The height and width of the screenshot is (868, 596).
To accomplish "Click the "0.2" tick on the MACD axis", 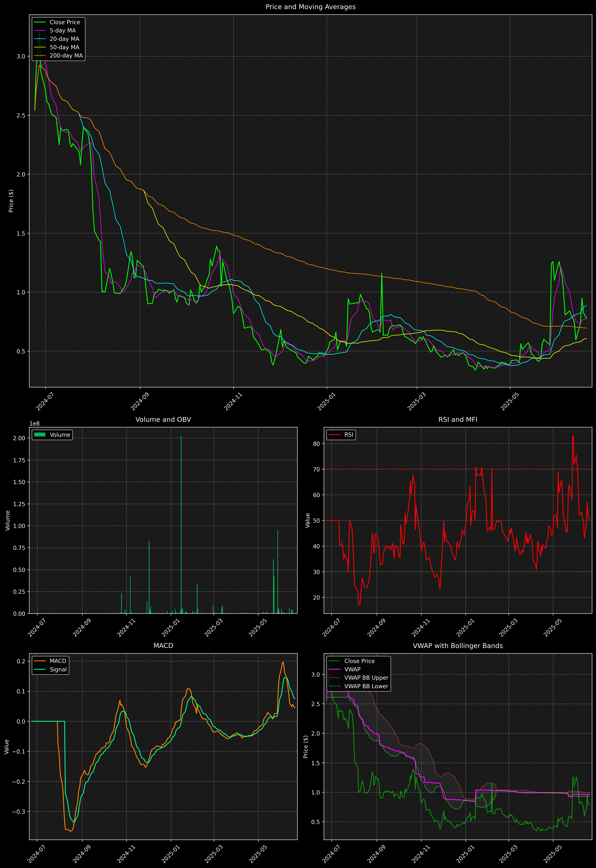I will coord(21,662).
